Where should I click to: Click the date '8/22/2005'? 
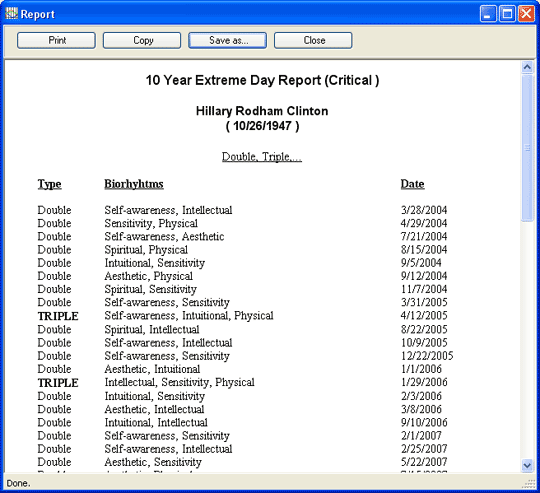coord(424,329)
